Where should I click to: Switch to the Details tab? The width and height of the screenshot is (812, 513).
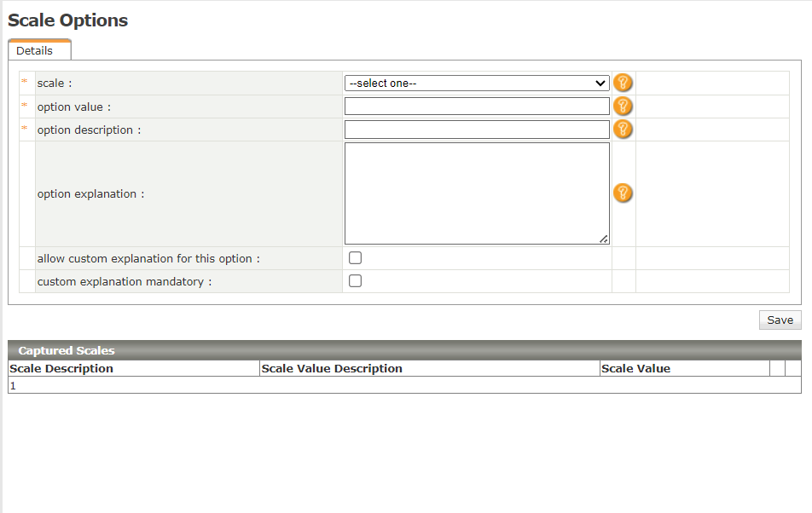coord(35,51)
